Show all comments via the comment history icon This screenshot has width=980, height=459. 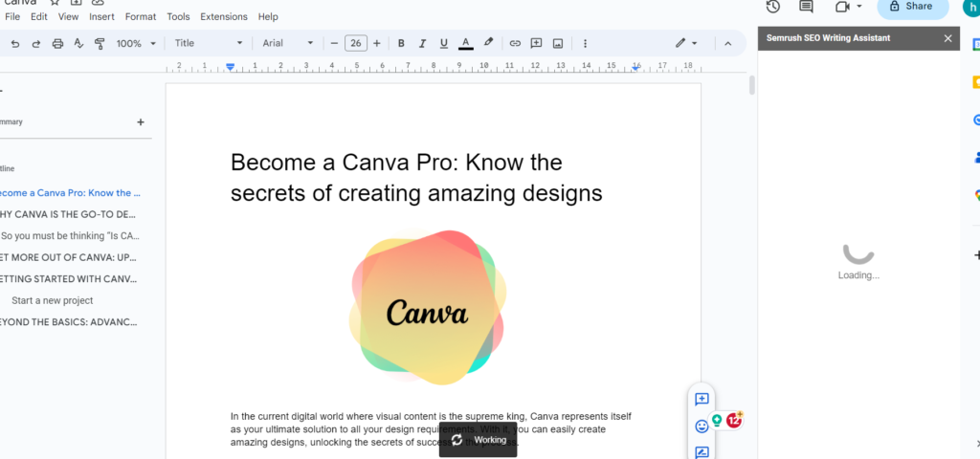[806, 7]
